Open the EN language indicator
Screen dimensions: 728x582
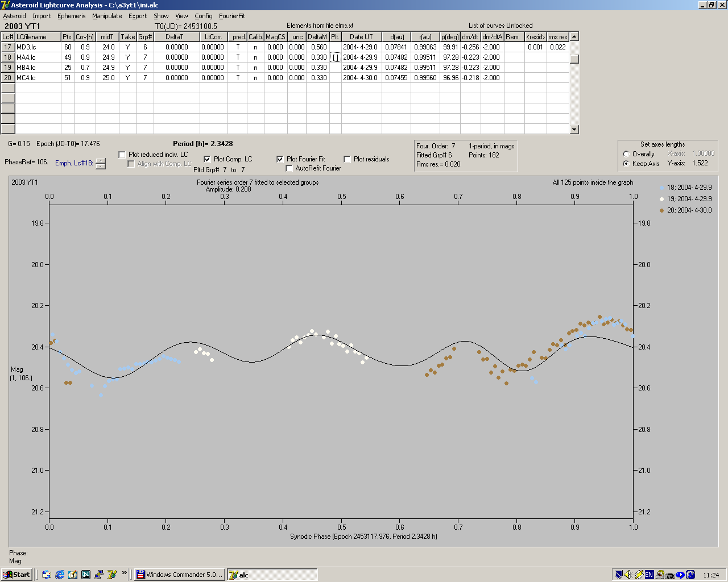click(649, 575)
